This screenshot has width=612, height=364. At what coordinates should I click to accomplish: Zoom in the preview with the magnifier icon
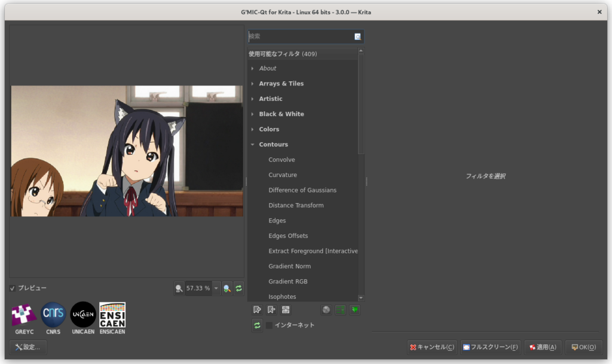227,288
